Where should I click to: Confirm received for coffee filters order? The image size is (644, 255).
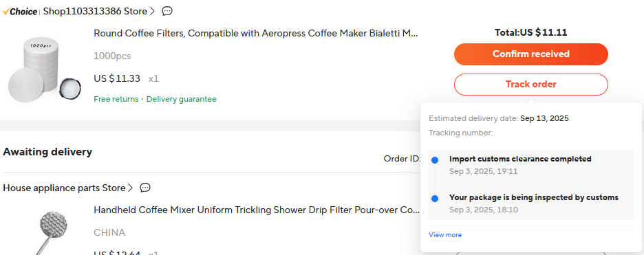click(530, 54)
